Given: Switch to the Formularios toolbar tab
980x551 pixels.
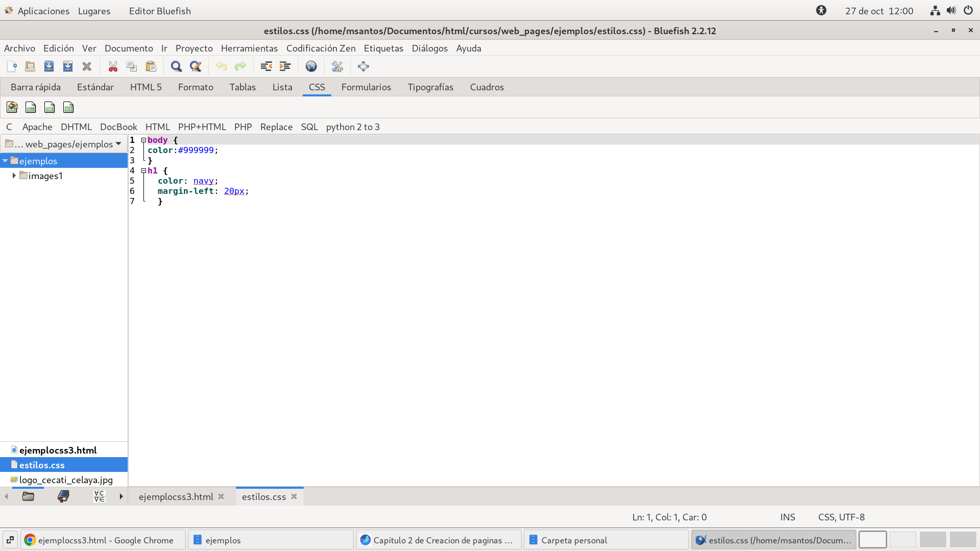Looking at the screenshot, I should point(366,87).
